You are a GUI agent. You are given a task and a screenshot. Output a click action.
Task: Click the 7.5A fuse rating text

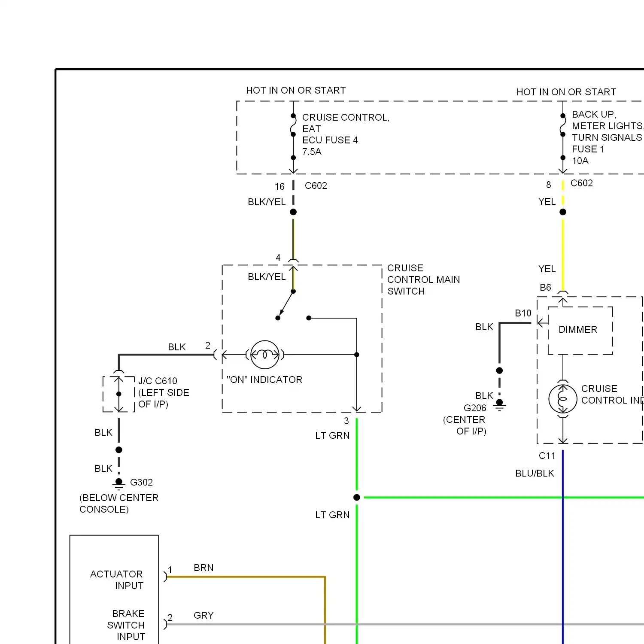coord(312,152)
